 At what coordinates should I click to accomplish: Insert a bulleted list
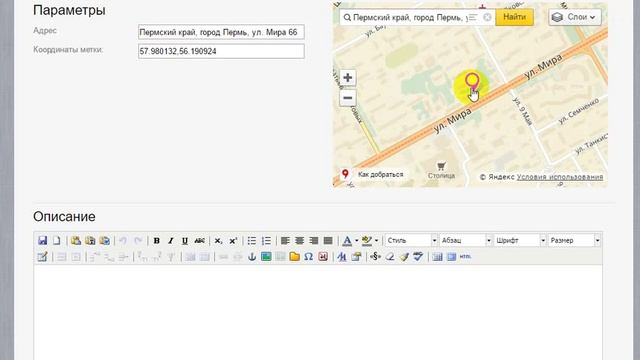pos(252,241)
